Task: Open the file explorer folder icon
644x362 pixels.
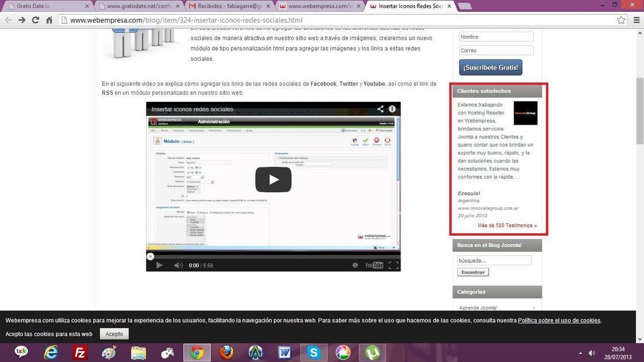Action: (x=138, y=353)
